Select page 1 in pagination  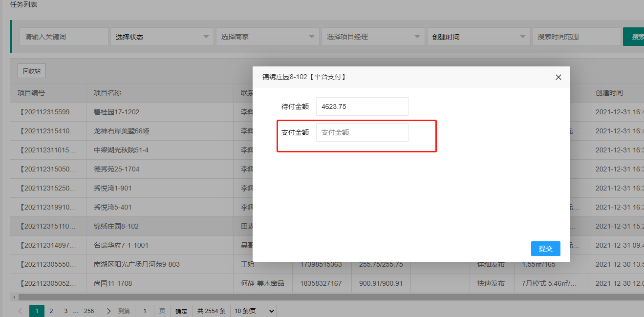click(37, 311)
